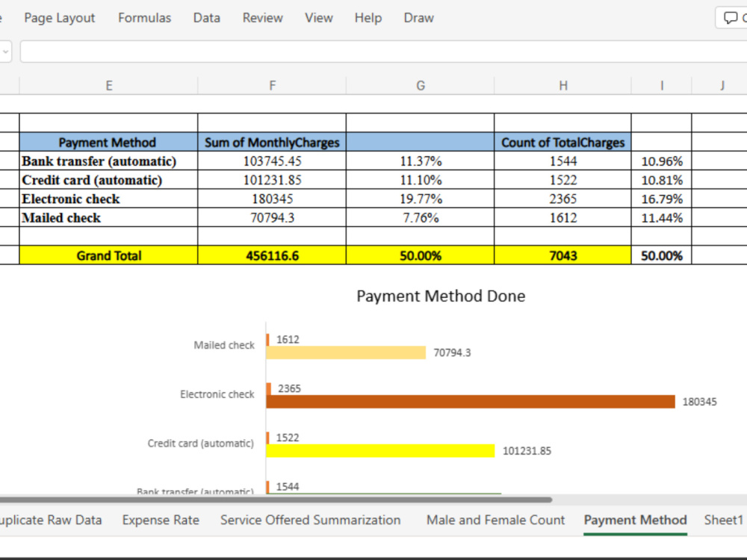The width and height of the screenshot is (747, 560).
Task: Open the Formulas ribbon tab
Action: click(x=144, y=18)
